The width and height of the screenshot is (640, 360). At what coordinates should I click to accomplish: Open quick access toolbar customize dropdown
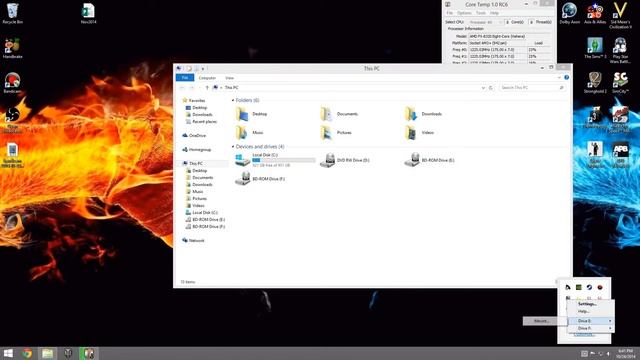pyautogui.click(x=203, y=69)
